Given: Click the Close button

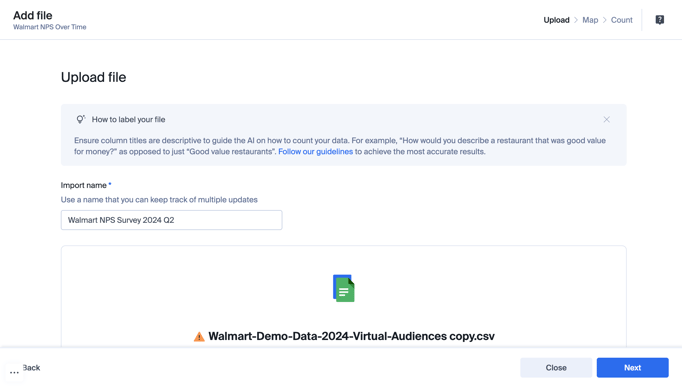Looking at the screenshot, I should 556,368.
